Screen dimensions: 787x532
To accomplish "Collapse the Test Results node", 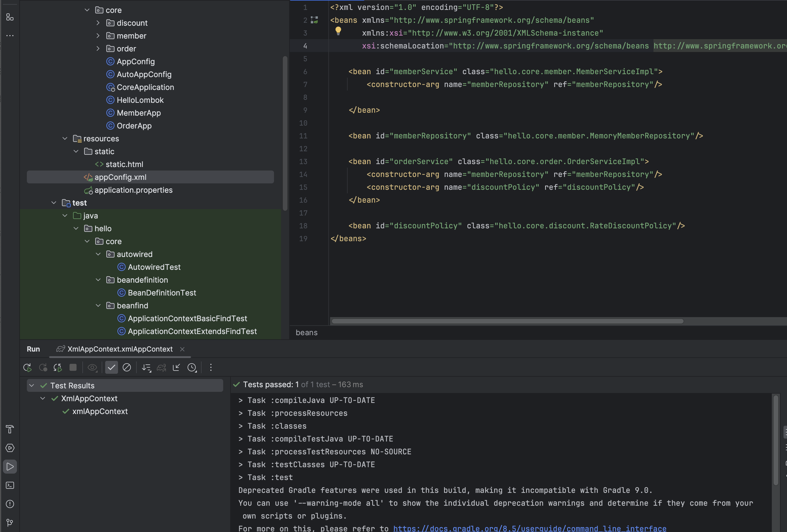I will click(32, 385).
